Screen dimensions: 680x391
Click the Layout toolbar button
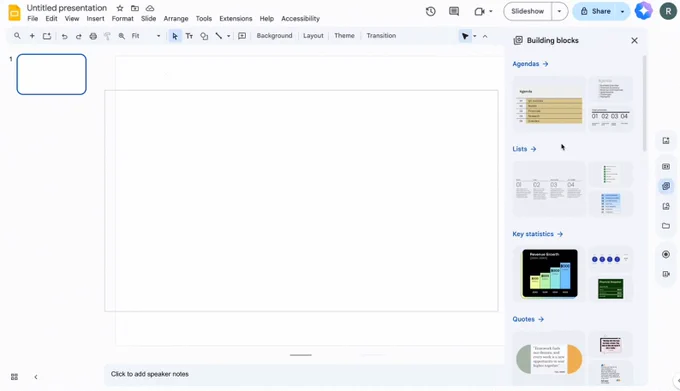[313, 36]
